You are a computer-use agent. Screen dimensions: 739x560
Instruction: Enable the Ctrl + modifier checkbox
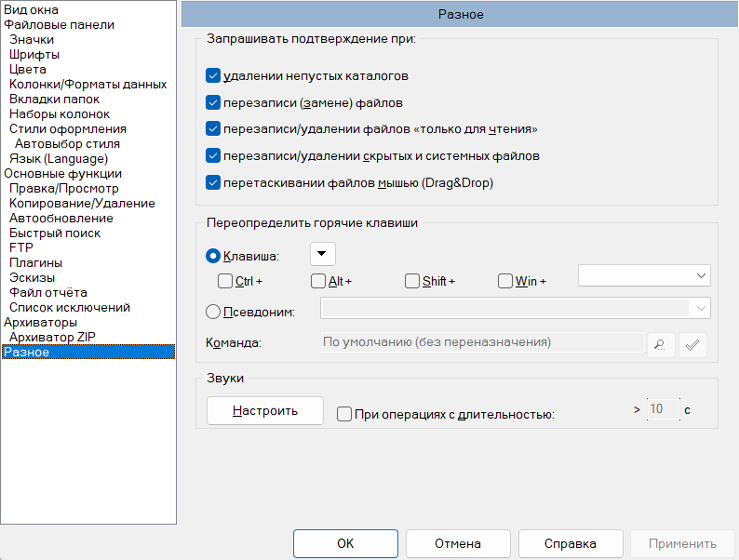(225, 281)
